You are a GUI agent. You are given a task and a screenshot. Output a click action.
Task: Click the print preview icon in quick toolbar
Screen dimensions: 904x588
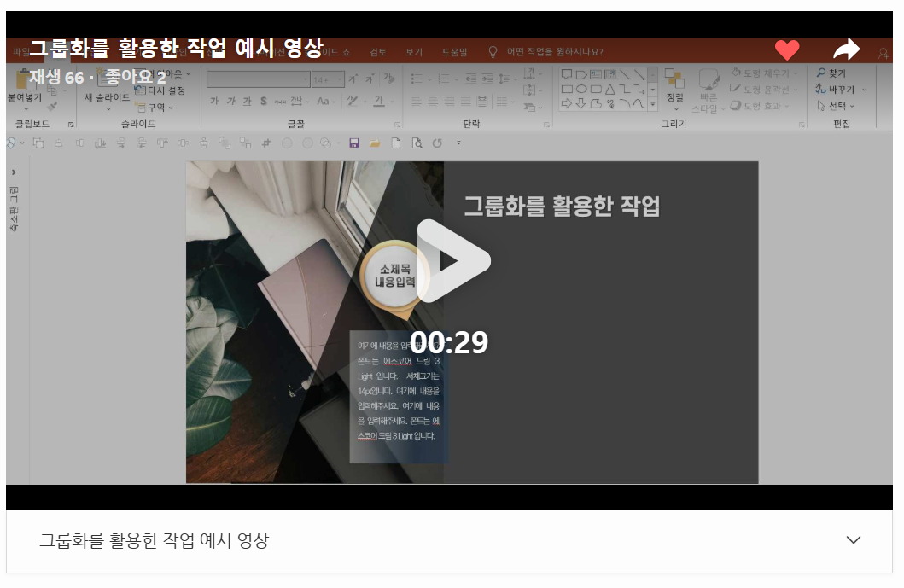[x=417, y=143]
